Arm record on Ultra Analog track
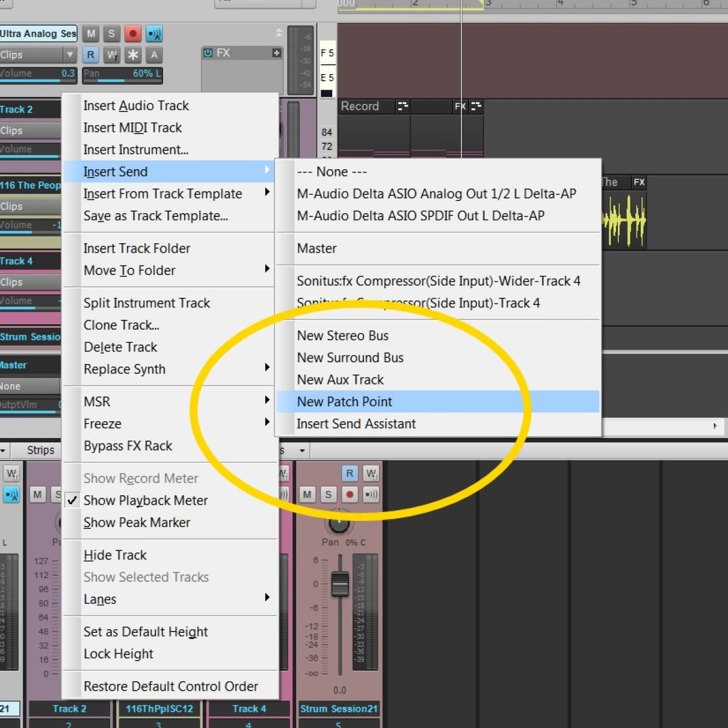 pos(133,34)
